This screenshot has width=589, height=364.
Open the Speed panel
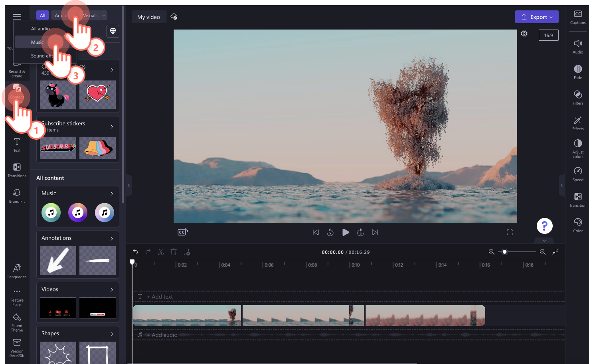[578, 174]
